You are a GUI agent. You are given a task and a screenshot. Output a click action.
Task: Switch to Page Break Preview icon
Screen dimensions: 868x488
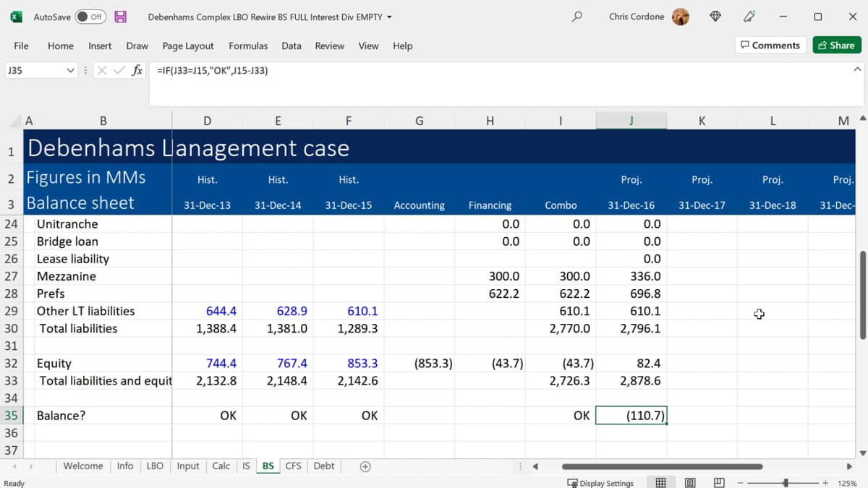click(x=719, y=482)
